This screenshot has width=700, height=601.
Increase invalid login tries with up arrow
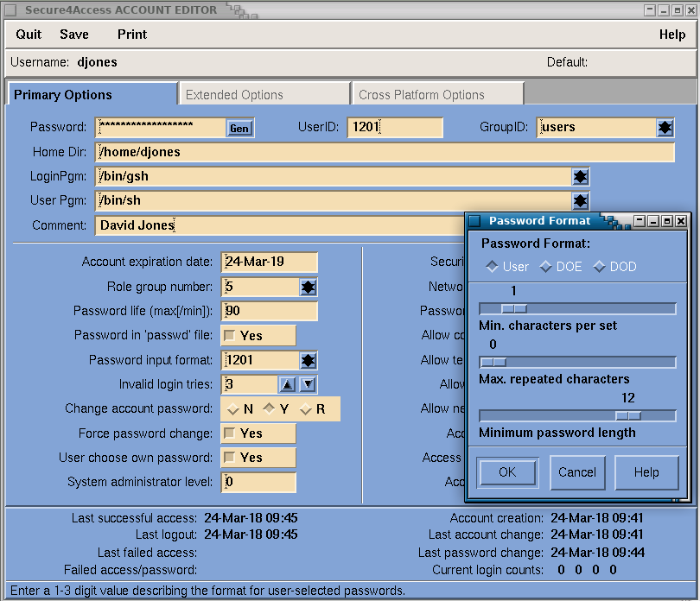288,384
